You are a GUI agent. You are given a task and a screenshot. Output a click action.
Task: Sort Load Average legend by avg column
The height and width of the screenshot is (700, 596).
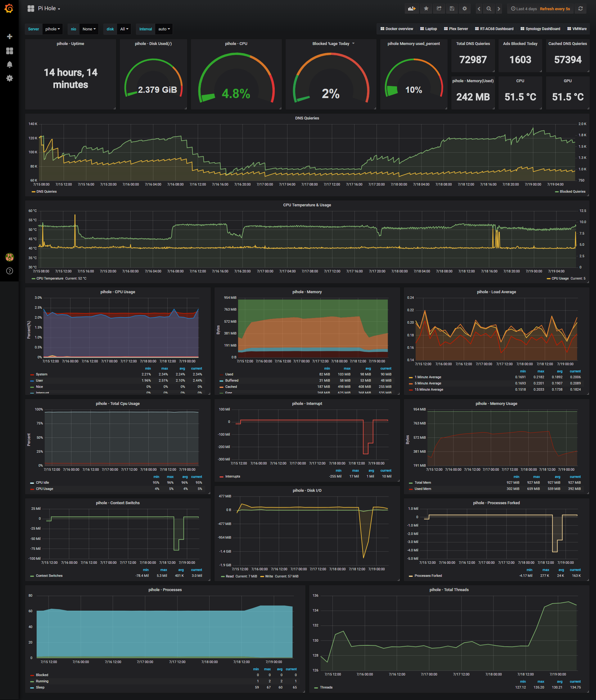pyautogui.click(x=559, y=371)
